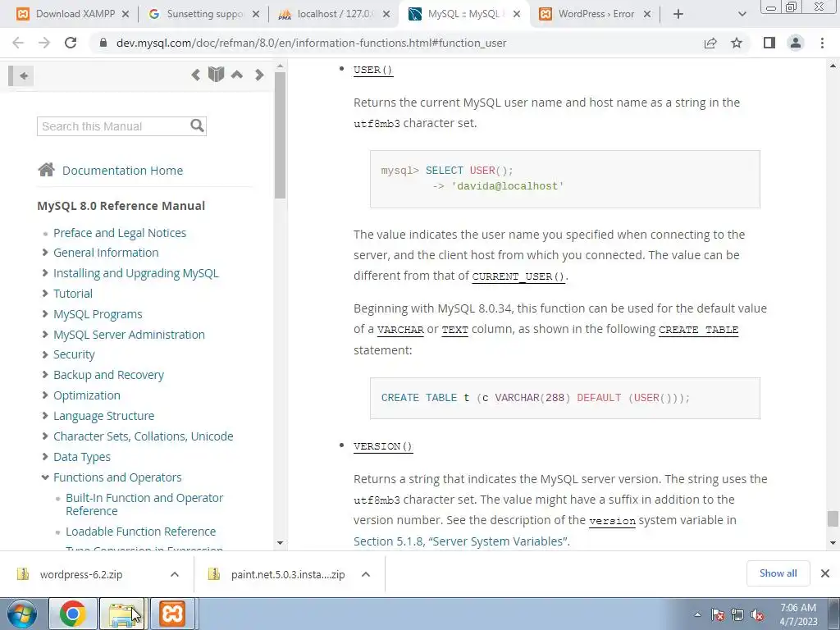Click in Search this Manual field

[112, 126]
